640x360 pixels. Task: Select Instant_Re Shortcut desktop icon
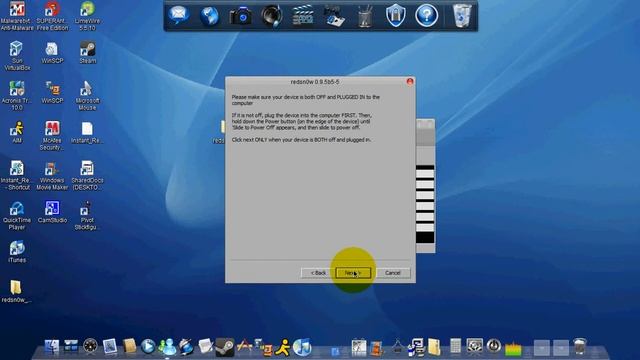click(17, 176)
